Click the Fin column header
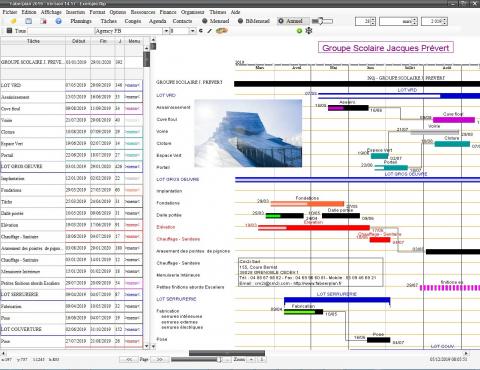The height and width of the screenshot is (370, 480). pyautogui.click(x=103, y=41)
